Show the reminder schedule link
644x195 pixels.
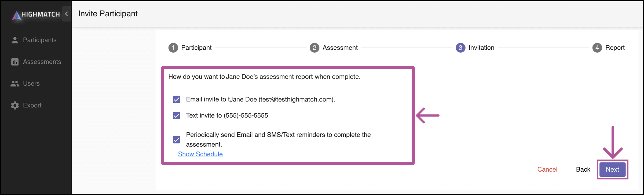coord(200,154)
